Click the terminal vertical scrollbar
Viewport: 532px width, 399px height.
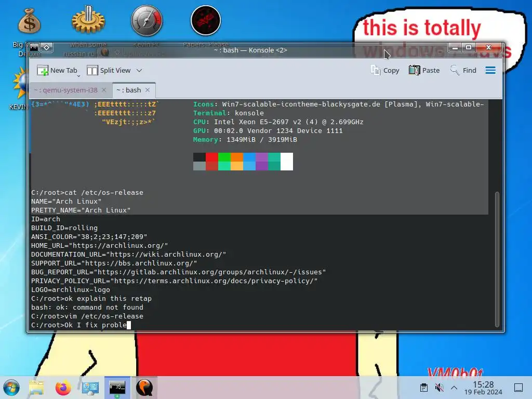[x=497, y=260]
